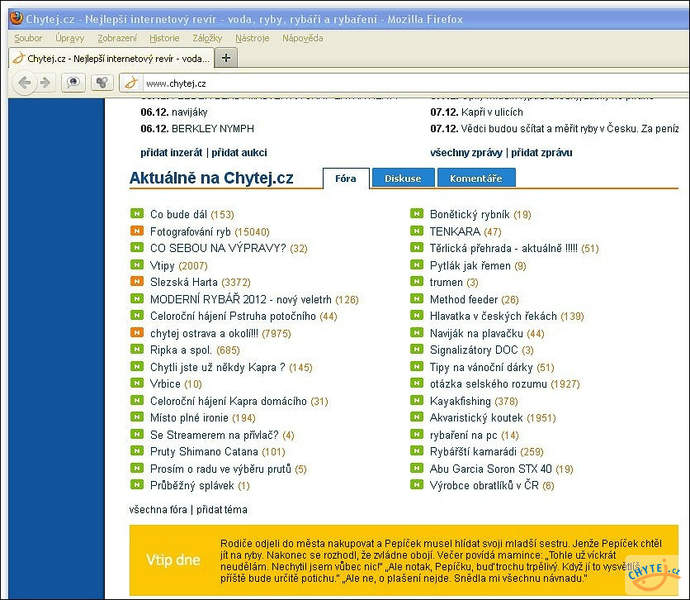Viewport: 690px width, 600px height.
Task: Open the všechny zprávy link
Action: coord(466,153)
